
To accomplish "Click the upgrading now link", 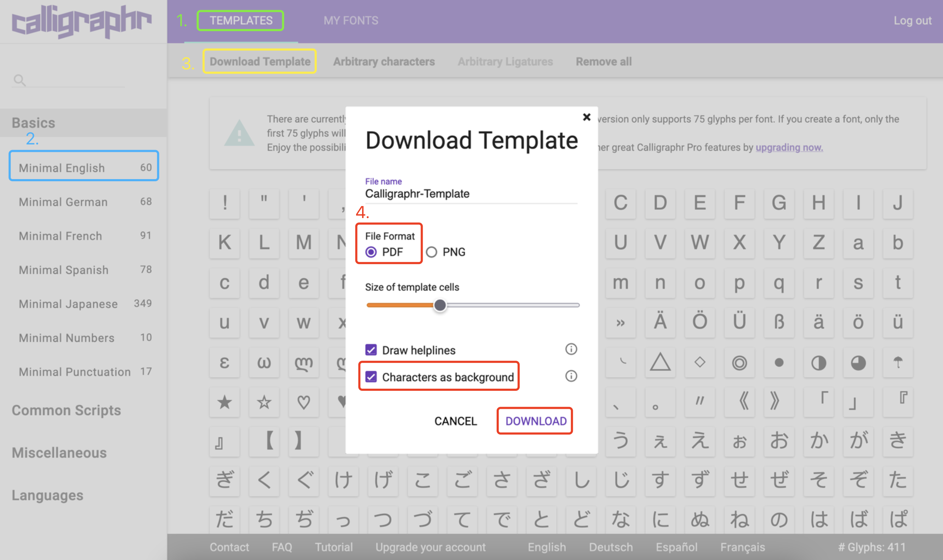I will (x=789, y=147).
